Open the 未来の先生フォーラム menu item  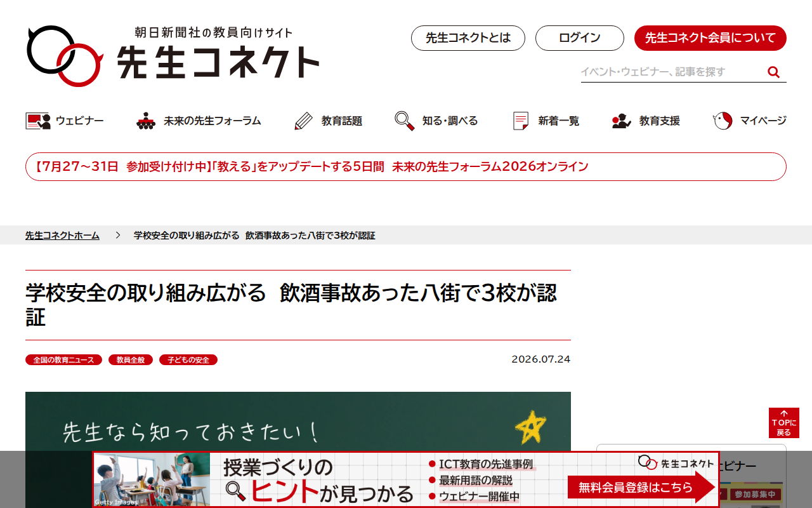[x=199, y=121]
